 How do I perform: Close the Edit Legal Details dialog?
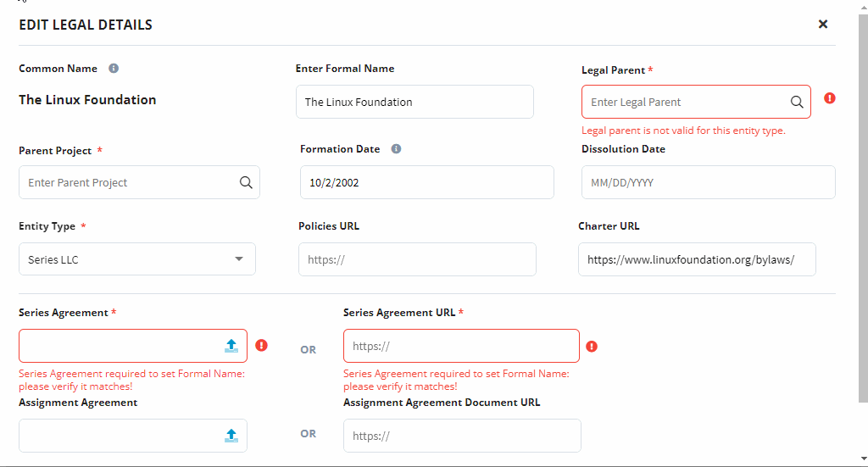point(823,24)
